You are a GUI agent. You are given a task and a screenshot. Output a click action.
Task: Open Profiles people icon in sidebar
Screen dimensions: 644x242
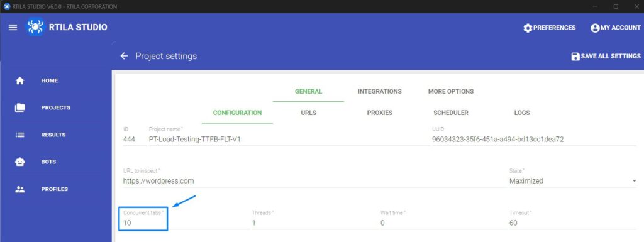point(19,189)
